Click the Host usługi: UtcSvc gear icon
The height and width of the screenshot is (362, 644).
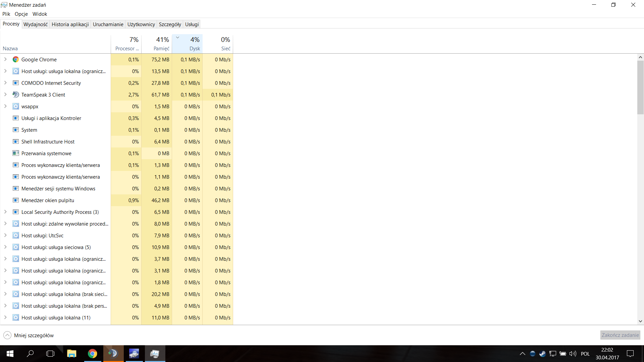(x=15, y=235)
